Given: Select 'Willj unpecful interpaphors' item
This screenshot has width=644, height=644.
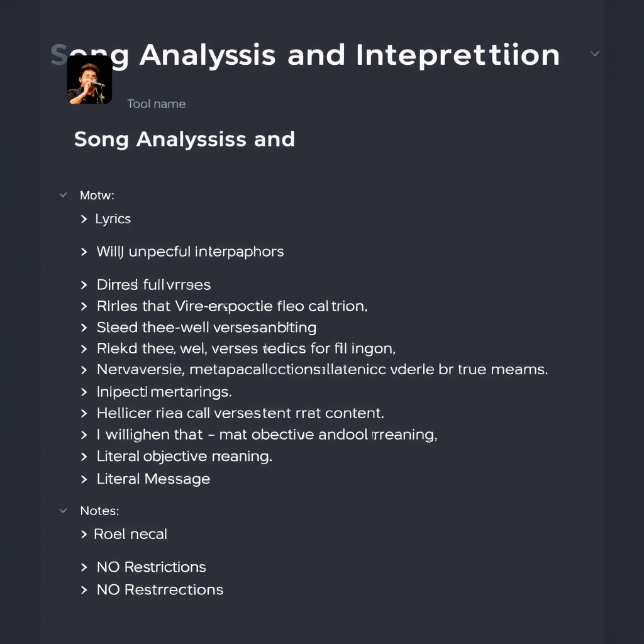Looking at the screenshot, I should (x=190, y=251).
